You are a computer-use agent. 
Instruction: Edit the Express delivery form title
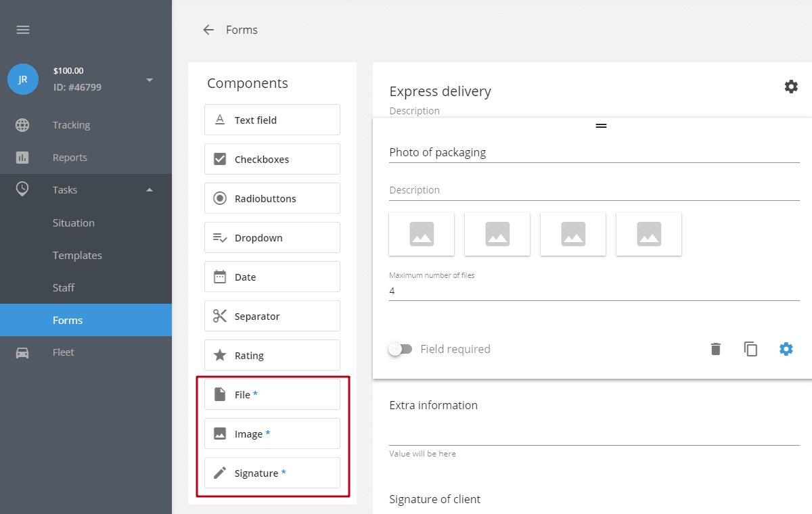(441, 91)
